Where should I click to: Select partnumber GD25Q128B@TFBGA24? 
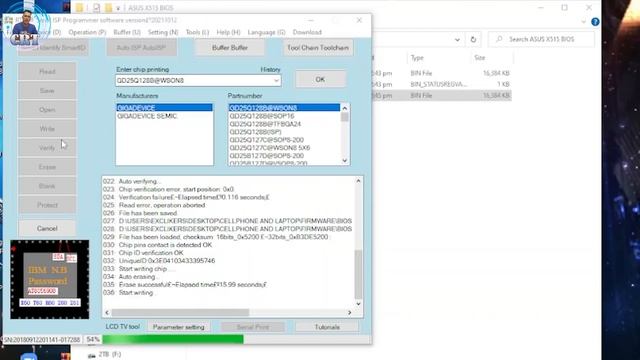284,124
